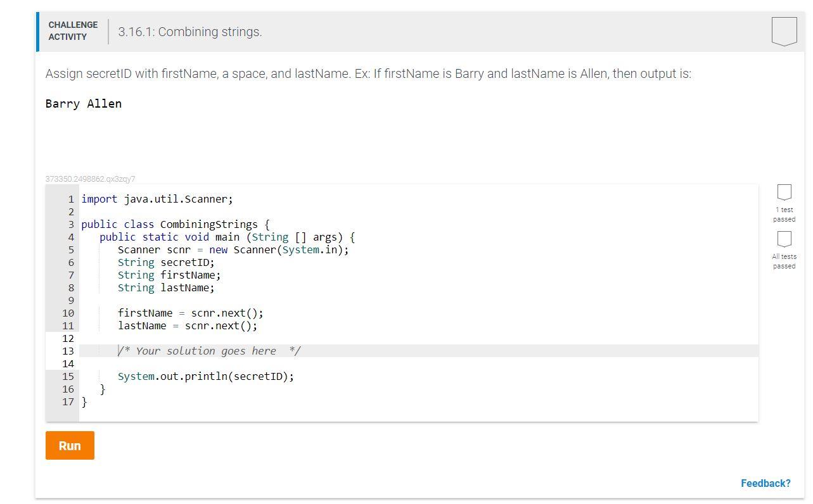The height and width of the screenshot is (504, 813).
Task: Click the highlighted solution comment on line 13
Action: click(209, 351)
